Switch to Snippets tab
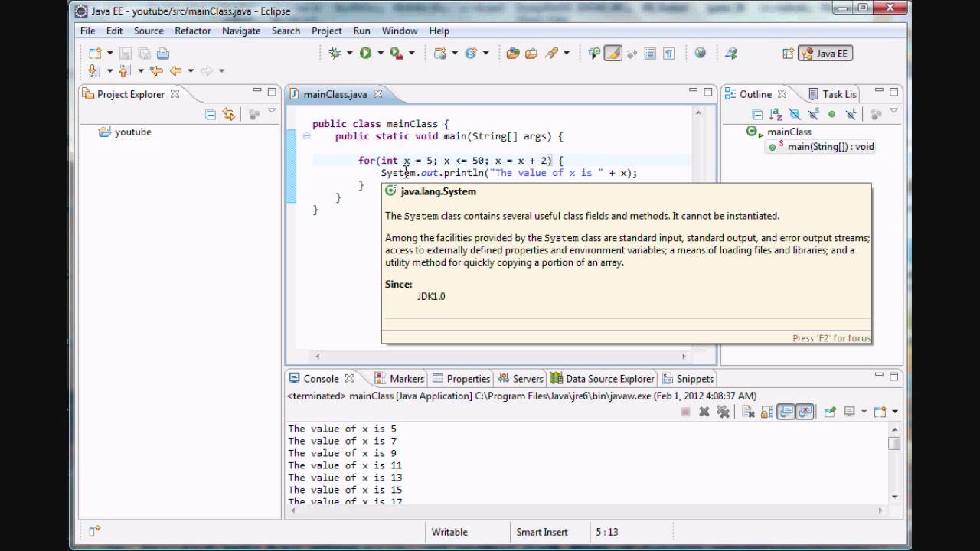 [688, 378]
